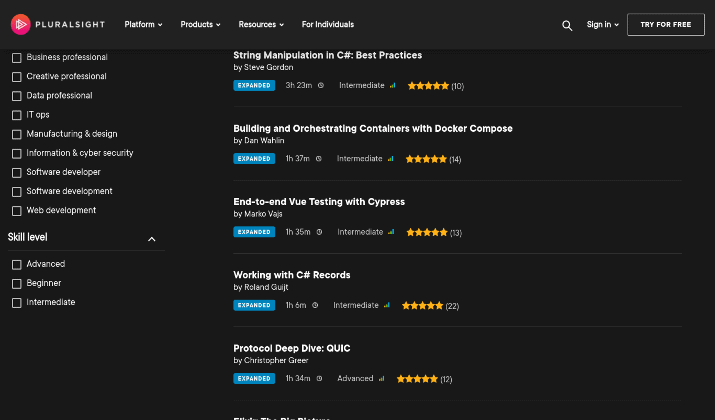Click star rating for End-to-end Vue Testing
Viewport: 715px width, 420px height.
(427, 233)
